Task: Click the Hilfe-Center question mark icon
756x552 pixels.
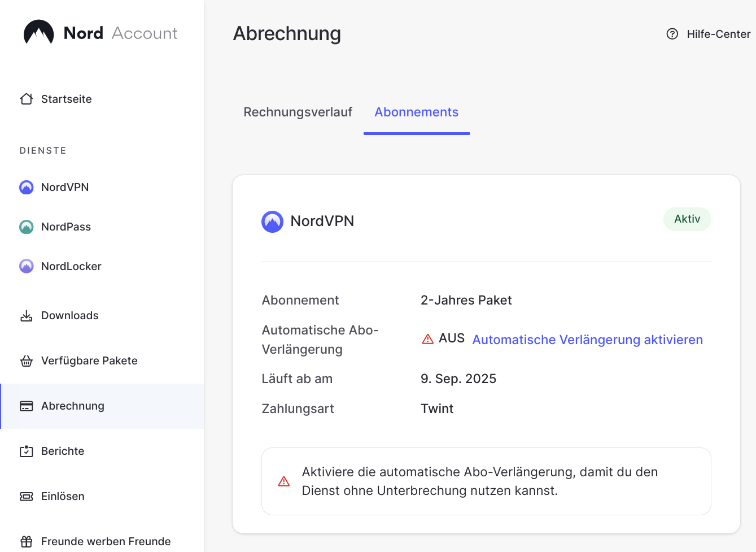Action: (x=672, y=34)
